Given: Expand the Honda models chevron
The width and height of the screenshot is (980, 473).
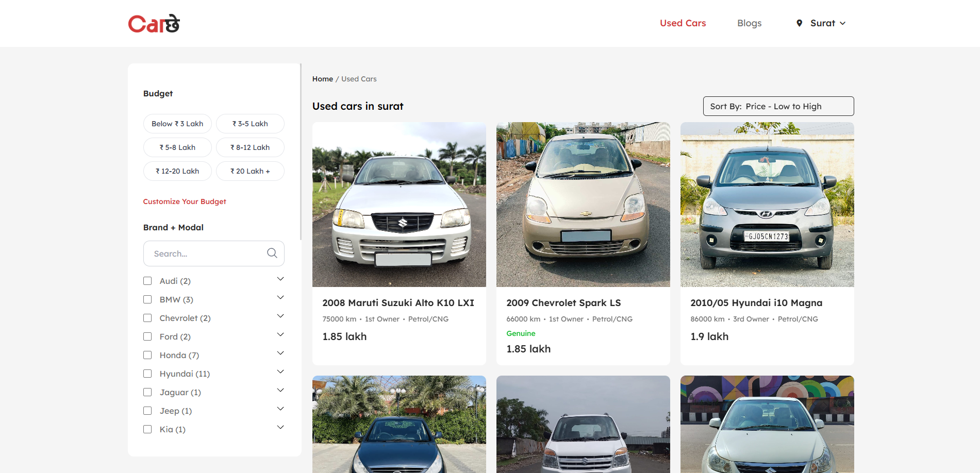Looking at the screenshot, I should [280, 353].
